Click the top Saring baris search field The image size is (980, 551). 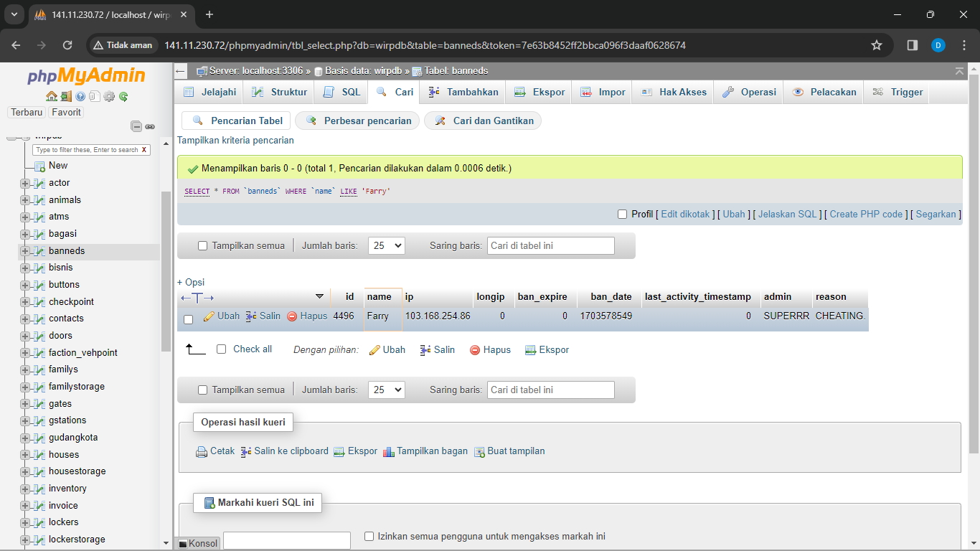(550, 245)
